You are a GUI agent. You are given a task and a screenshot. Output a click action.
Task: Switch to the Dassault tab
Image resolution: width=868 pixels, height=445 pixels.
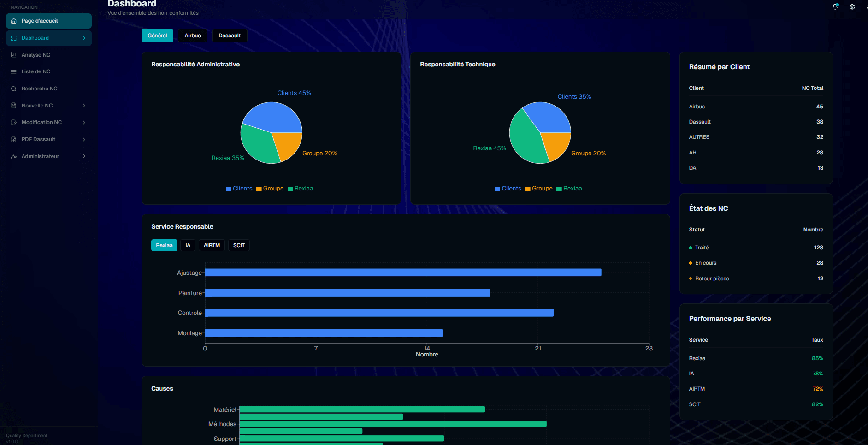click(x=230, y=36)
